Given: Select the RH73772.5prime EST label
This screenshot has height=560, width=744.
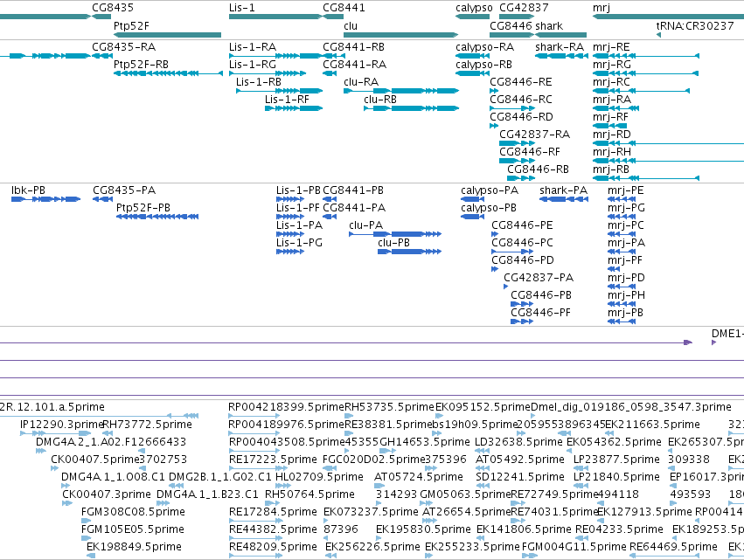Looking at the screenshot, I should [x=148, y=425].
